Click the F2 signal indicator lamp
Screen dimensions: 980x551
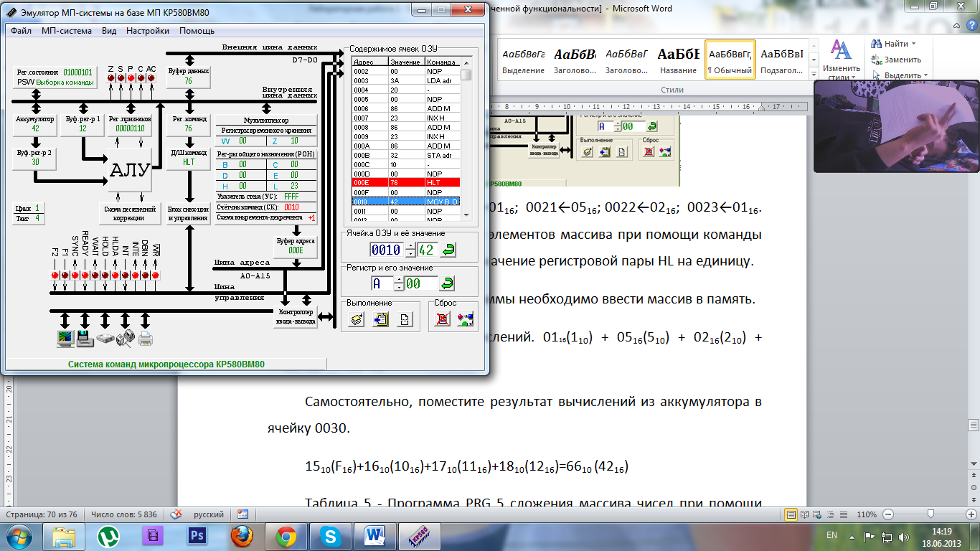(55, 275)
